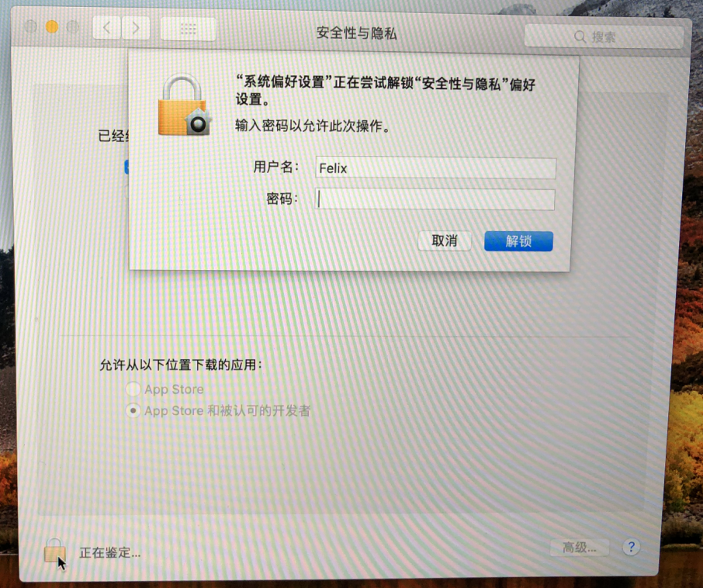The image size is (703, 588).
Task: Click the yellow minimize window button
Action: (x=52, y=27)
